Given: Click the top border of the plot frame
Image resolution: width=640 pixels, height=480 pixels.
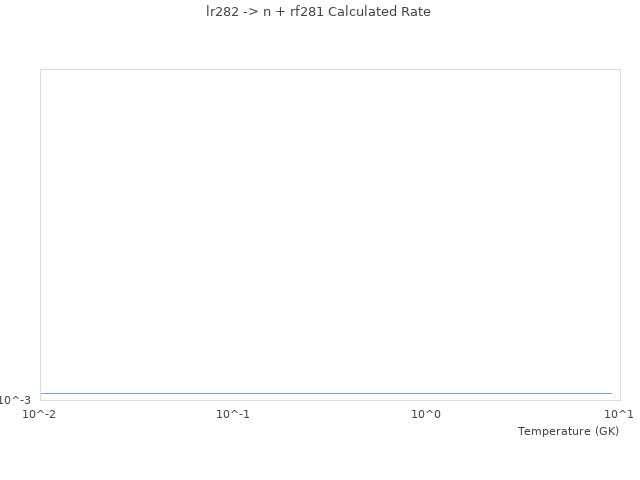Looking at the screenshot, I should click(x=330, y=70).
